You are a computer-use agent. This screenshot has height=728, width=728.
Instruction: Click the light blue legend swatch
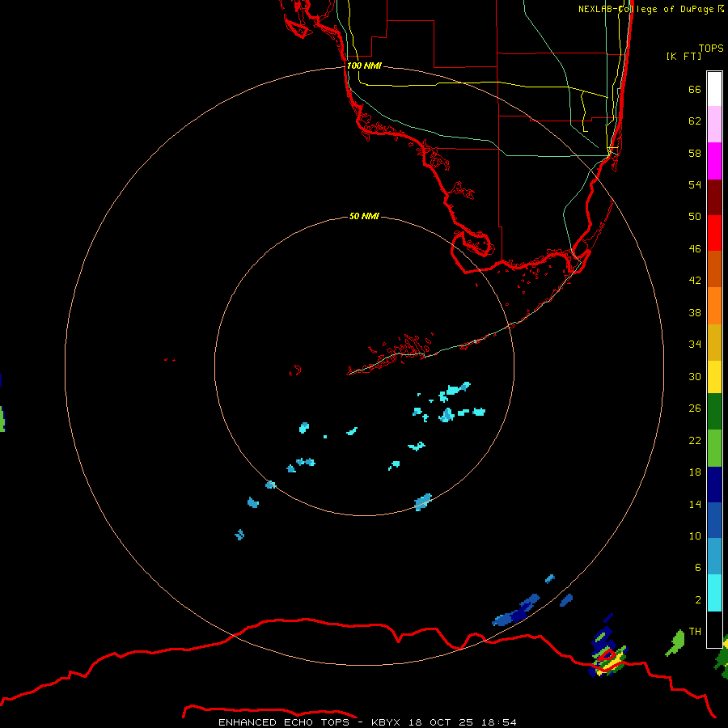click(714, 557)
